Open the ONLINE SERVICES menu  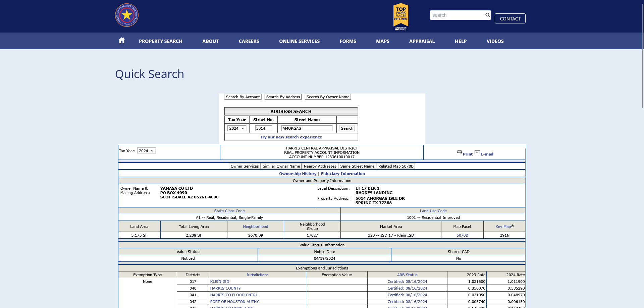tap(299, 41)
